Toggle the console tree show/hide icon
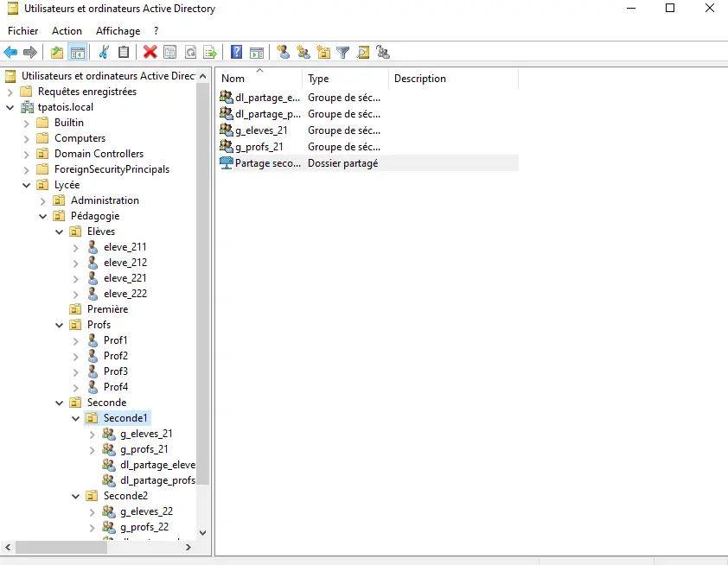 (x=78, y=53)
